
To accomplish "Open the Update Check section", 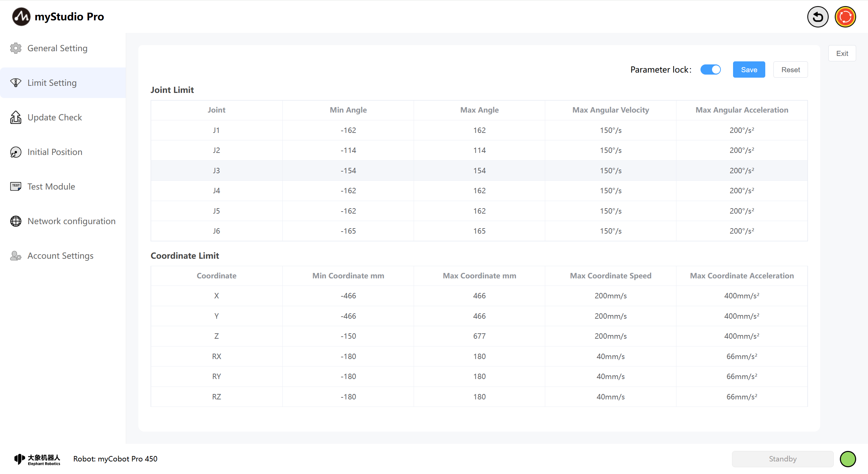I will pos(55,117).
